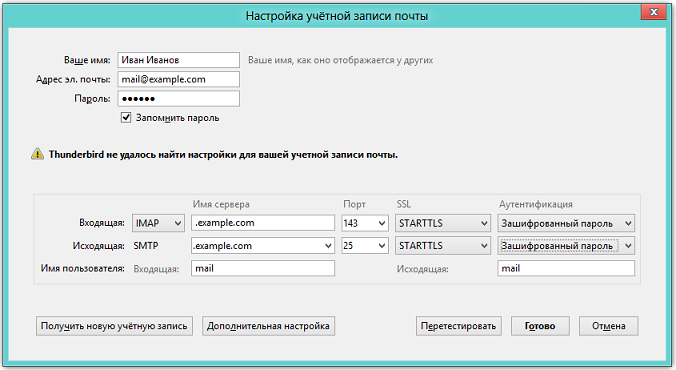
Task: Click the Перетестировать button
Action: coord(458,326)
